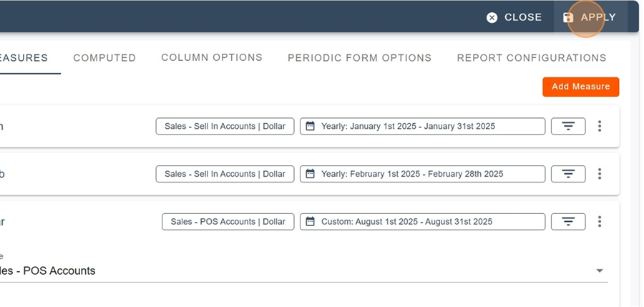This screenshot has height=307, width=644.
Task: Switch to the Column Options tab
Action: click(212, 57)
